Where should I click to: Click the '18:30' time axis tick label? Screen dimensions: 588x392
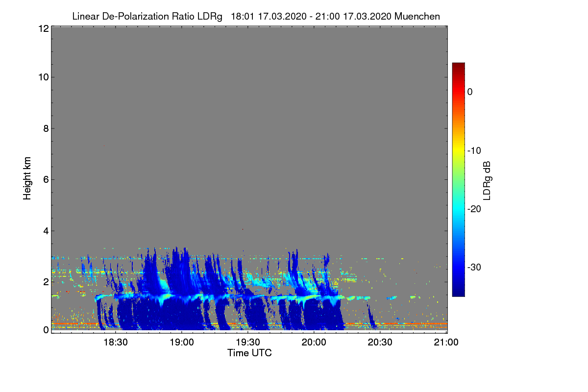pos(116,343)
